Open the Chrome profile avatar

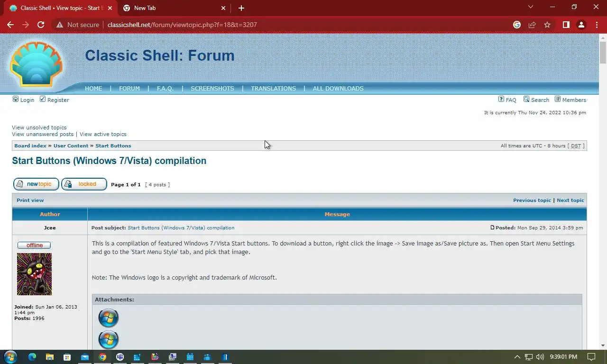click(x=581, y=25)
